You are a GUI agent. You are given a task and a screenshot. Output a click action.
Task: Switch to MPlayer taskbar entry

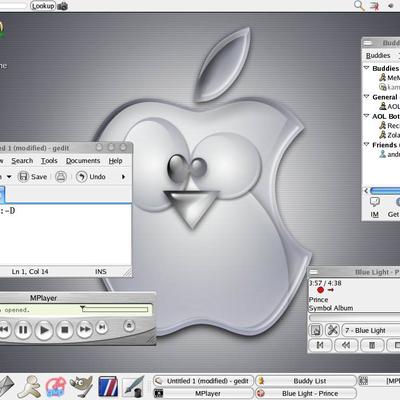[203, 393]
